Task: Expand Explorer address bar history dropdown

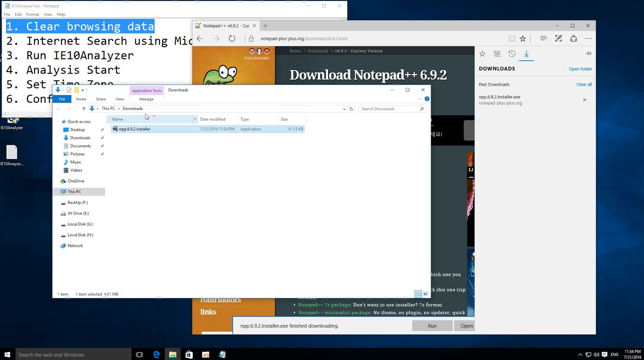Action: tap(344, 109)
